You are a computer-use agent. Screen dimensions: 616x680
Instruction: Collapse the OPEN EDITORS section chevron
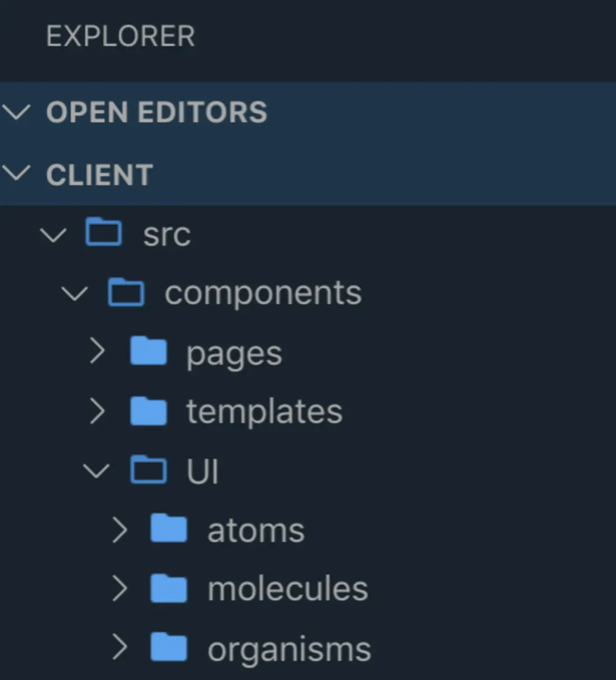[16, 112]
